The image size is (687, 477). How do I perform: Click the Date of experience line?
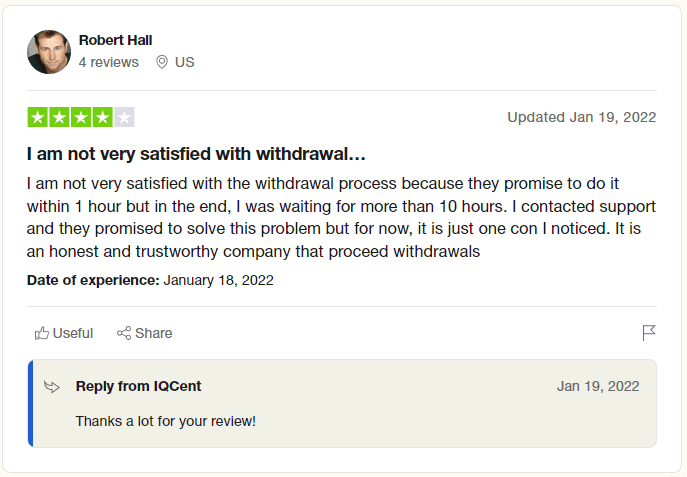[150, 280]
